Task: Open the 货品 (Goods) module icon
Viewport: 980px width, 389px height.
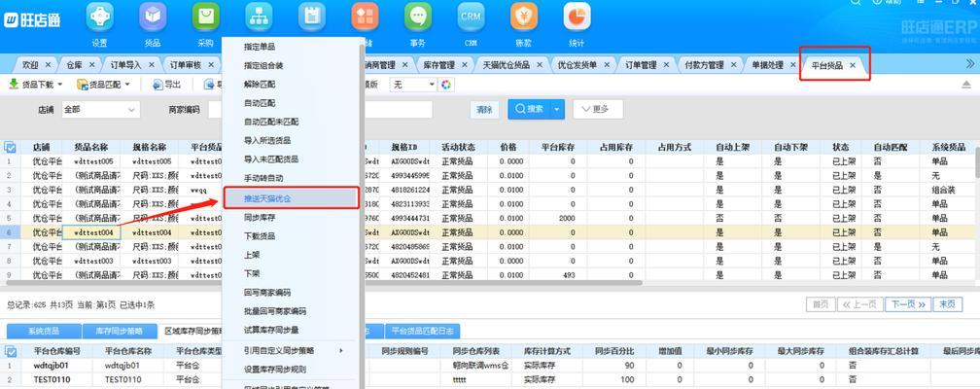Action: pos(153,17)
